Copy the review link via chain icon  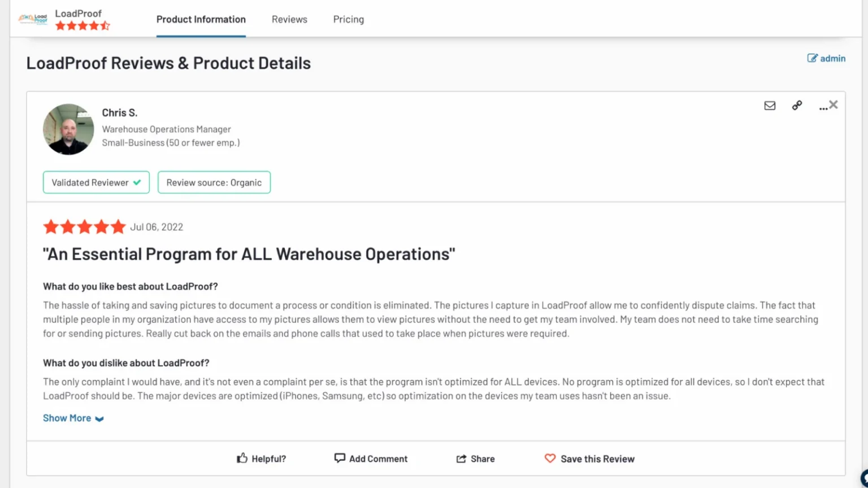coord(797,105)
